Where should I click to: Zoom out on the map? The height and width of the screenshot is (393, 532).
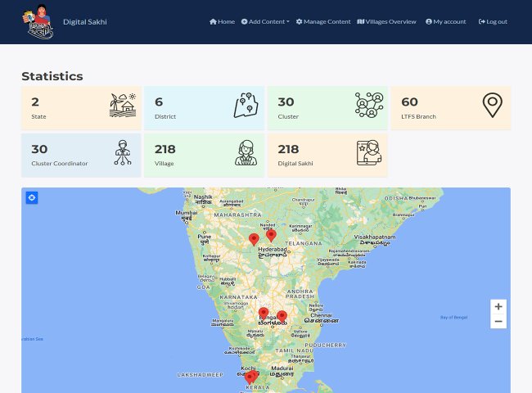click(x=498, y=322)
